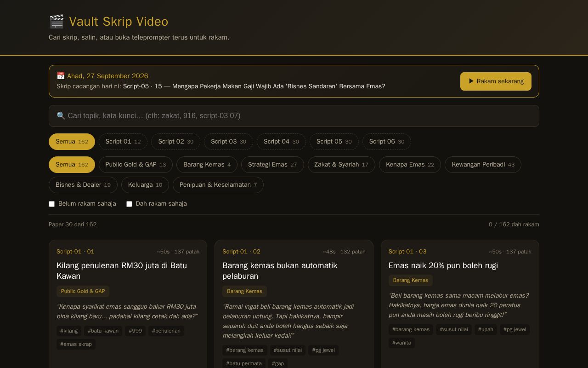
Task: Click the #wanita tag
Action: pyautogui.click(x=401, y=343)
